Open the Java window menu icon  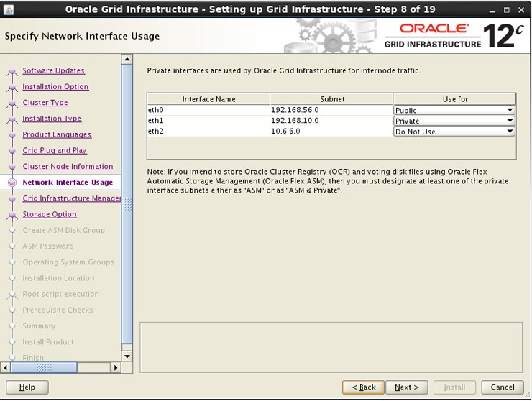tap(8, 9)
